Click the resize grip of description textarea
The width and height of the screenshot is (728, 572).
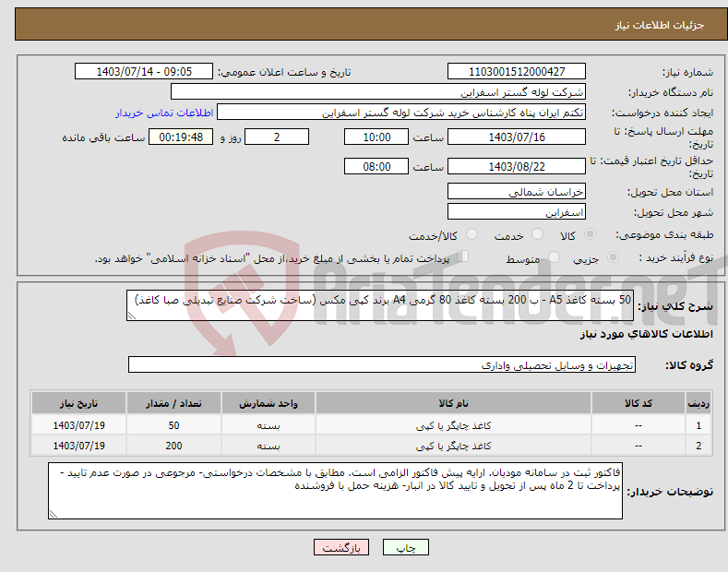131,316
